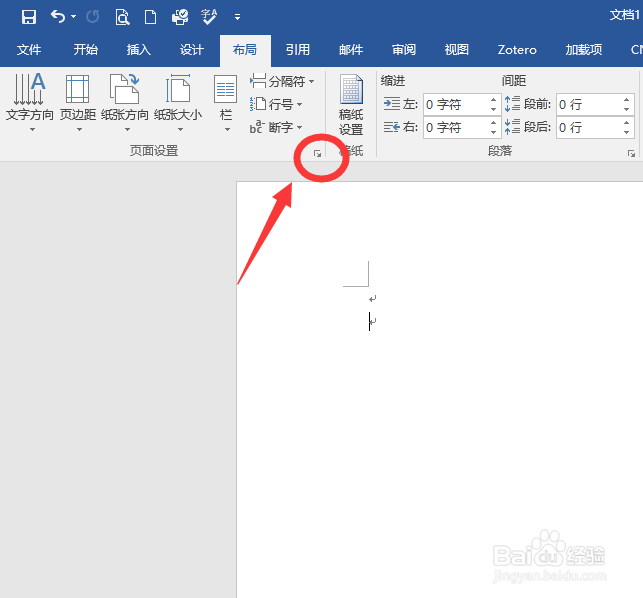Click the spacing-after icon beside 段后
Screen dimensions: 643x598
point(512,127)
